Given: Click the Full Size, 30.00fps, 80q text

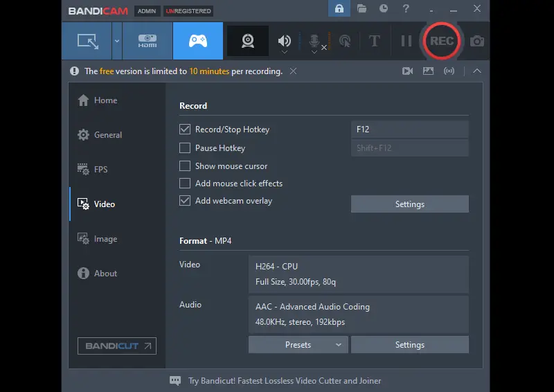Looking at the screenshot, I should pyautogui.click(x=296, y=282).
